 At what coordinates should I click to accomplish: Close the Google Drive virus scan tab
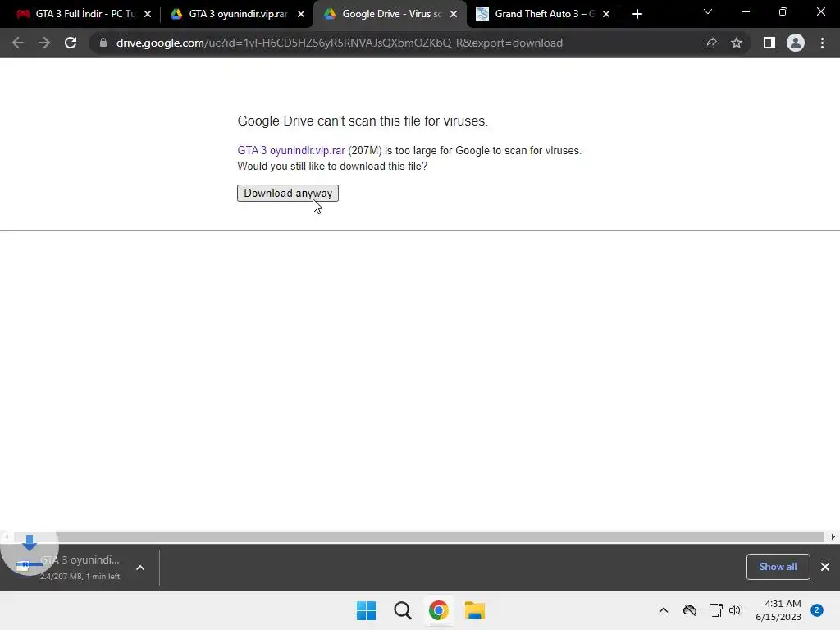(x=454, y=14)
